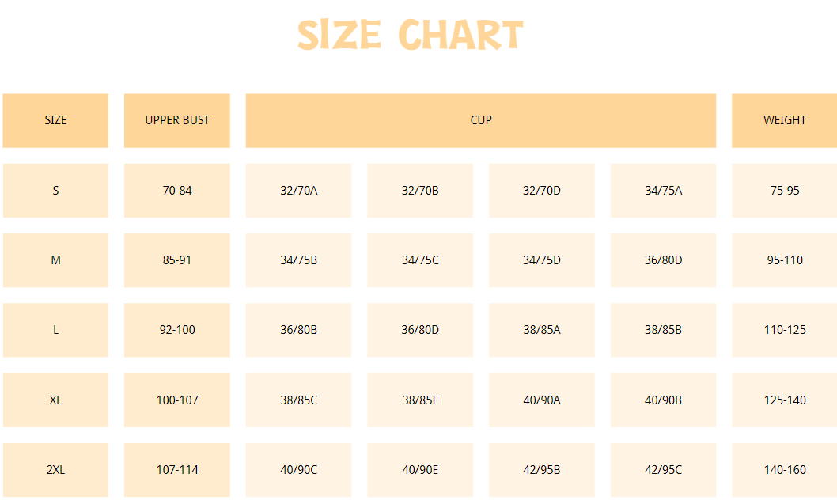The width and height of the screenshot is (837, 504).
Task: Click the 140-160 weight cell
Action: 784,470
